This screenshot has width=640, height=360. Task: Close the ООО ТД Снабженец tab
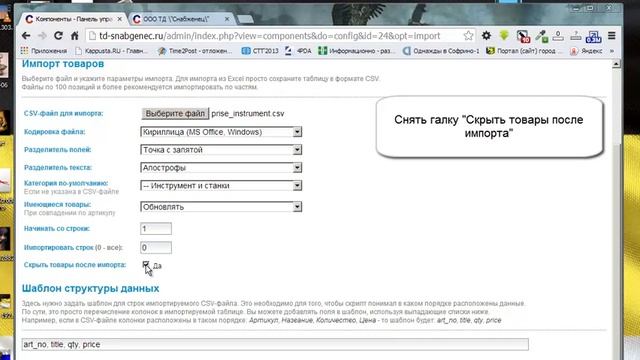227,19
